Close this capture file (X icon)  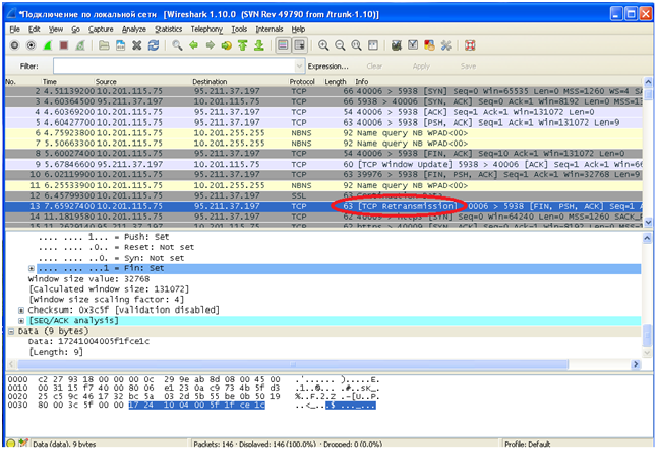137,46
